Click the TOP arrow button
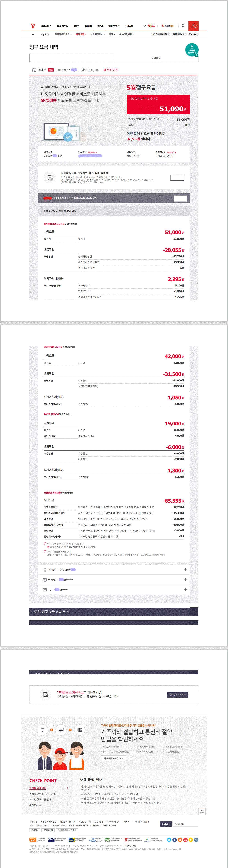The image size is (228, 868). (x=202, y=811)
